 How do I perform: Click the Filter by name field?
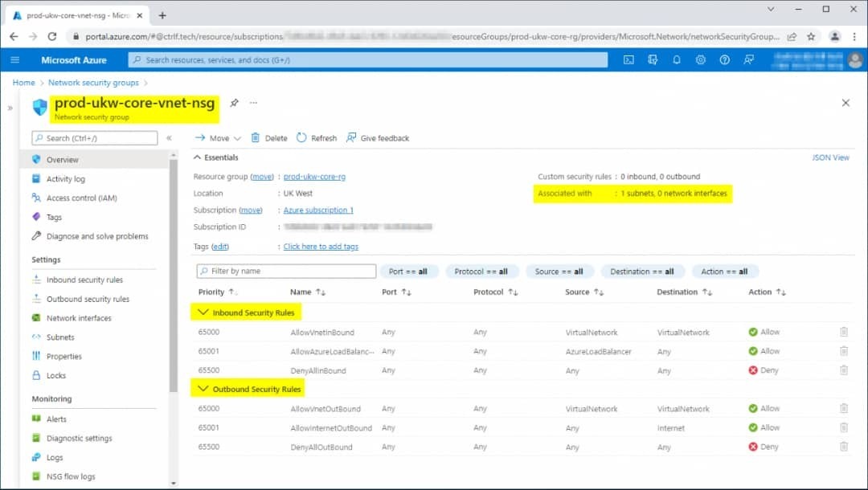coord(286,271)
